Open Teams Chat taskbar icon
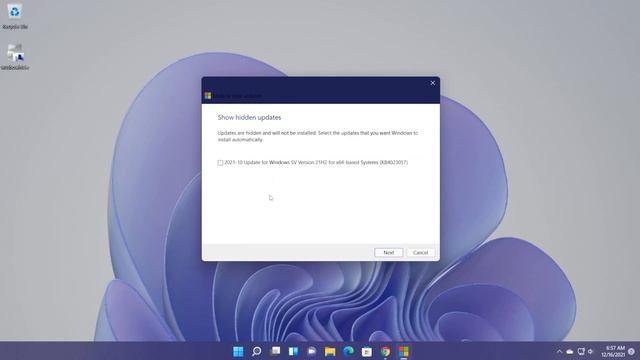This screenshot has height=360, width=640. coord(312,351)
